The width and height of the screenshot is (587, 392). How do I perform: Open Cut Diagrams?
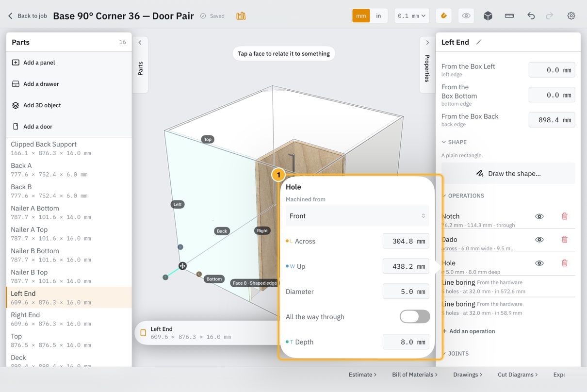pos(518,375)
